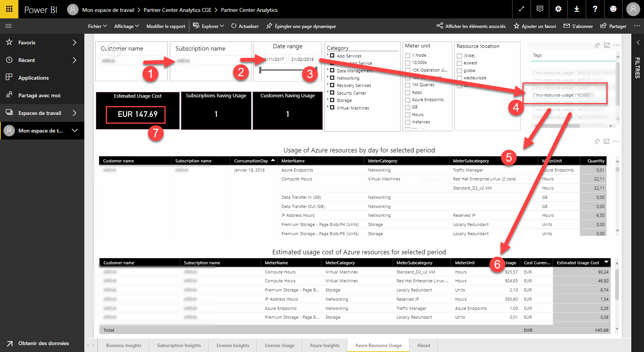Open notifications chat icon
644x352 pixels.
(x=540, y=9)
